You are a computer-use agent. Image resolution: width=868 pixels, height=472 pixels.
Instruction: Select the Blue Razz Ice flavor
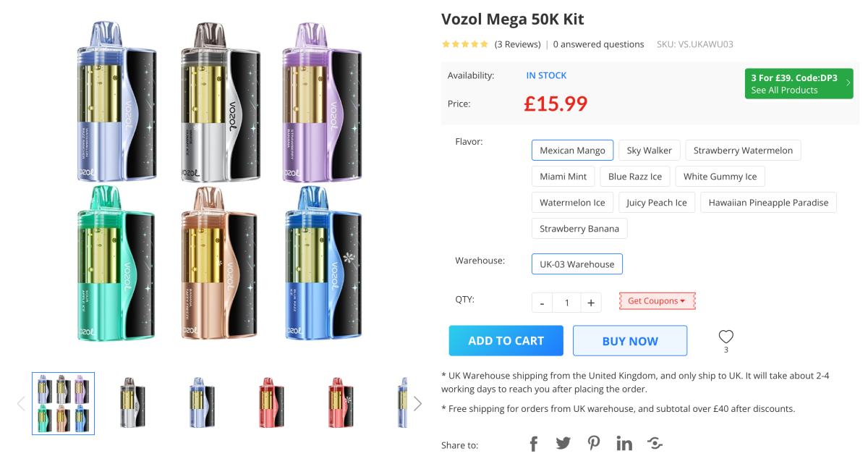[x=634, y=176]
